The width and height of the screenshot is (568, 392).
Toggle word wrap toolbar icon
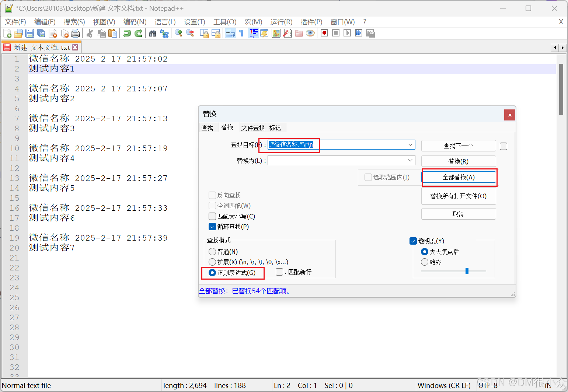230,33
